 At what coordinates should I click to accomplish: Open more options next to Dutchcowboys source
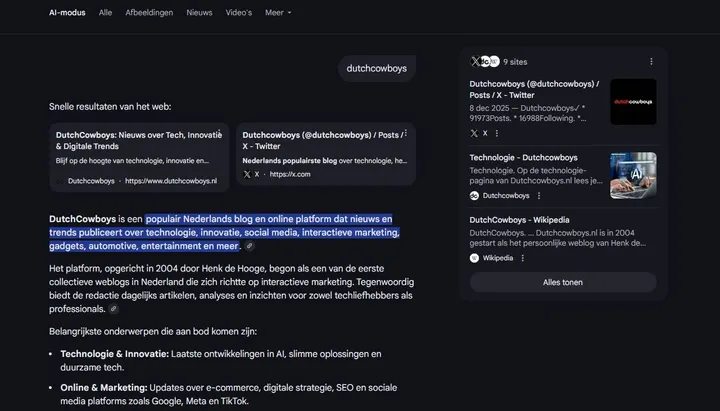pos(539,196)
